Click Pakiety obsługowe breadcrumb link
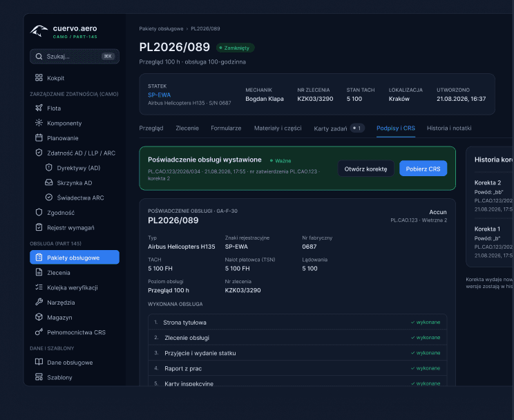 161,28
